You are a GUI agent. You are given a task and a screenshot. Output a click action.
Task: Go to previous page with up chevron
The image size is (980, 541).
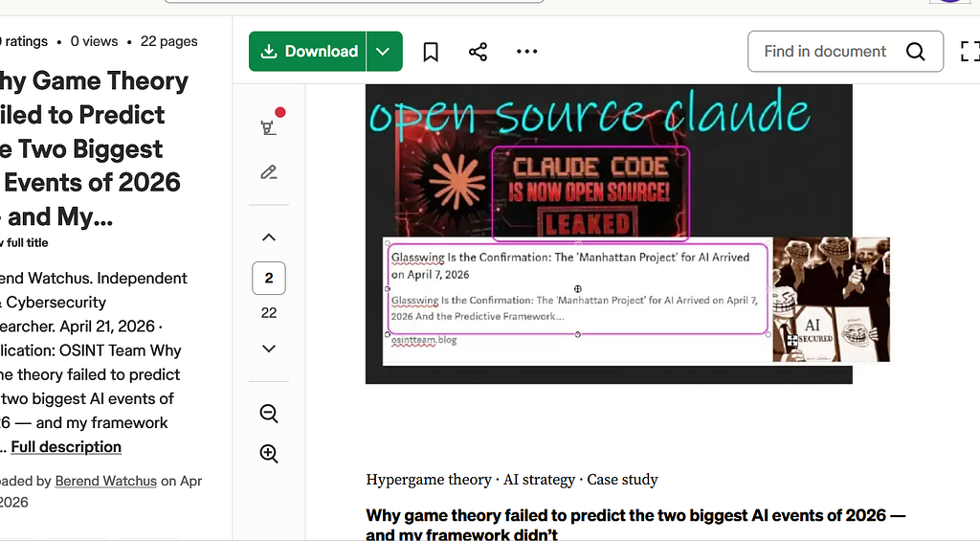269,237
